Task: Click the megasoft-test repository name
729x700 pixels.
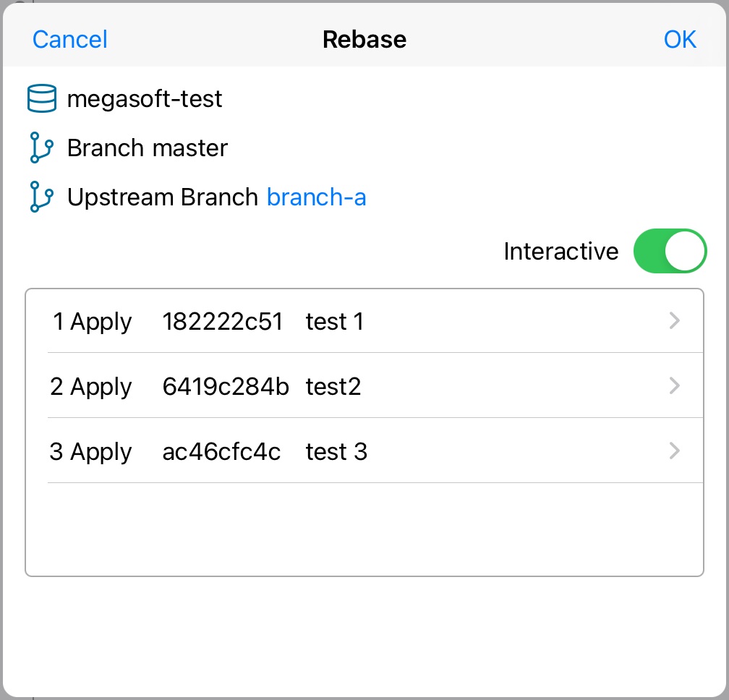Action: click(144, 98)
